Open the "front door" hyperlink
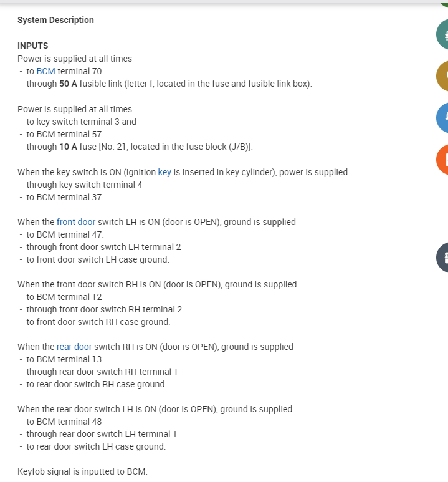This screenshot has height=482, width=448. (x=76, y=221)
